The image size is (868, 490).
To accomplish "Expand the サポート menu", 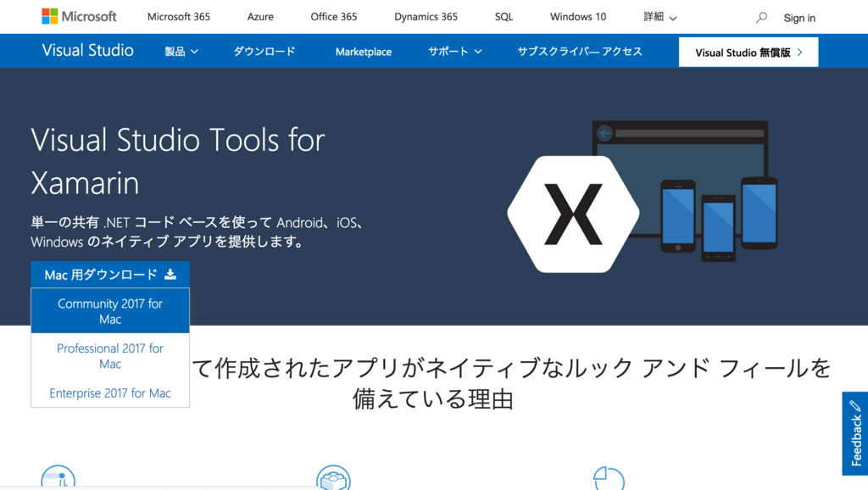I will point(454,52).
